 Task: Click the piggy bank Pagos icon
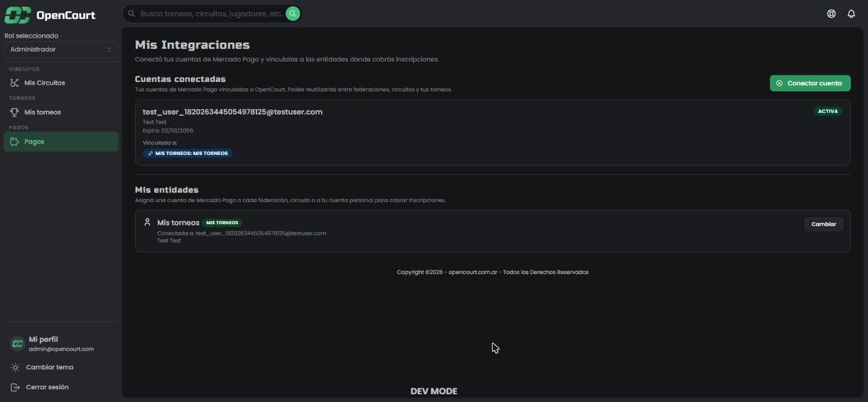coord(15,142)
